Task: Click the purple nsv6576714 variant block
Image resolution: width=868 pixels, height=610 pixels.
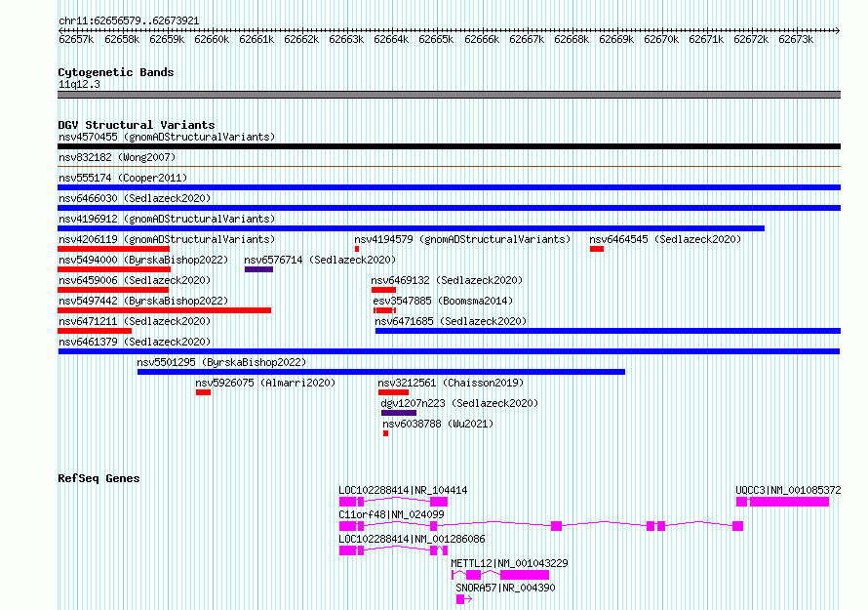Action: [x=259, y=269]
